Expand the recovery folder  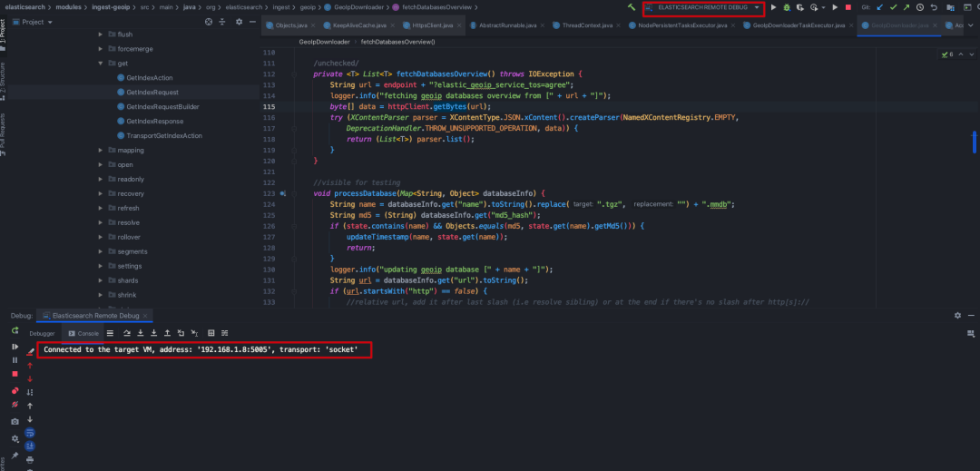pyautogui.click(x=101, y=193)
